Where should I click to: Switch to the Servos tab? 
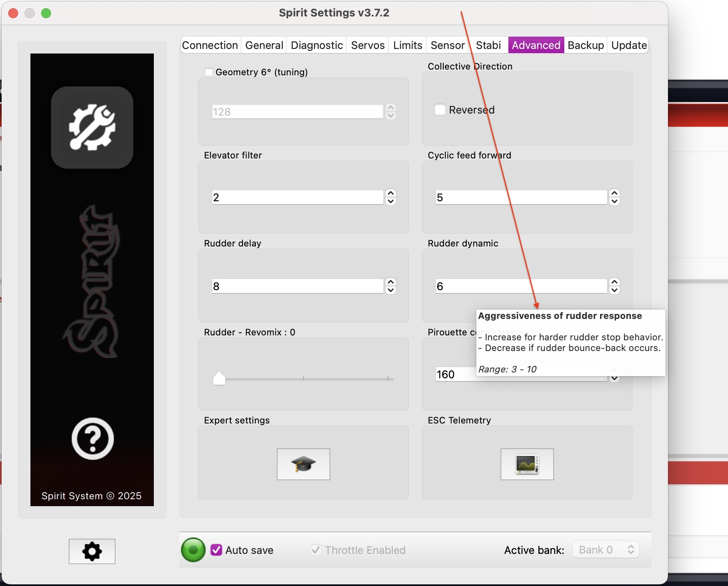pos(368,45)
